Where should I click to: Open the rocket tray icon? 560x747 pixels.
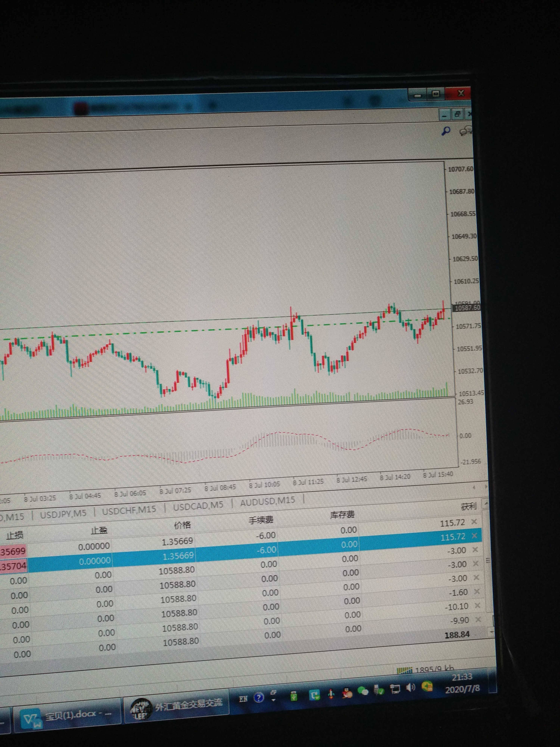tap(331, 694)
